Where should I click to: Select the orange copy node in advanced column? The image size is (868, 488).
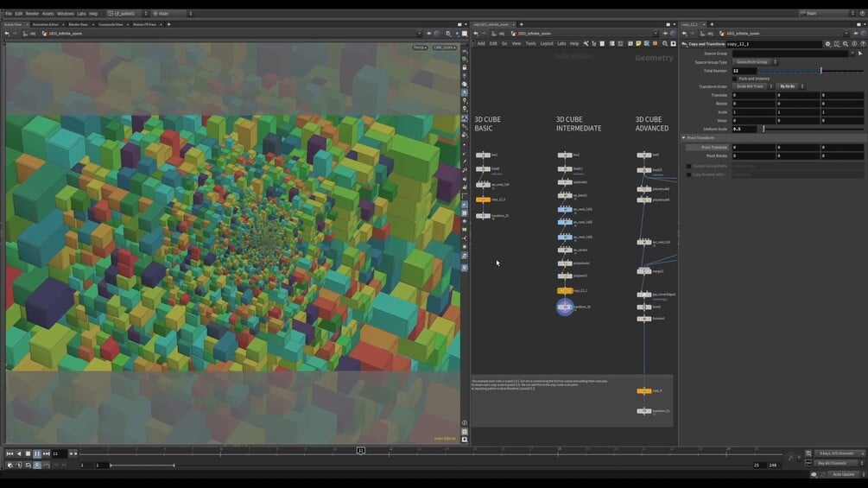(x=643, y=391)
